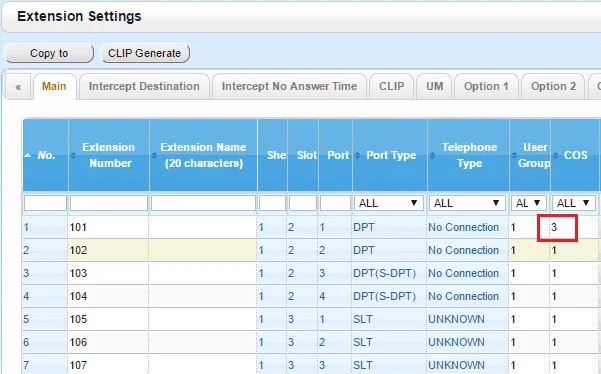Select extension number 104 cell

pyautogui.click(x=108, y=296)
